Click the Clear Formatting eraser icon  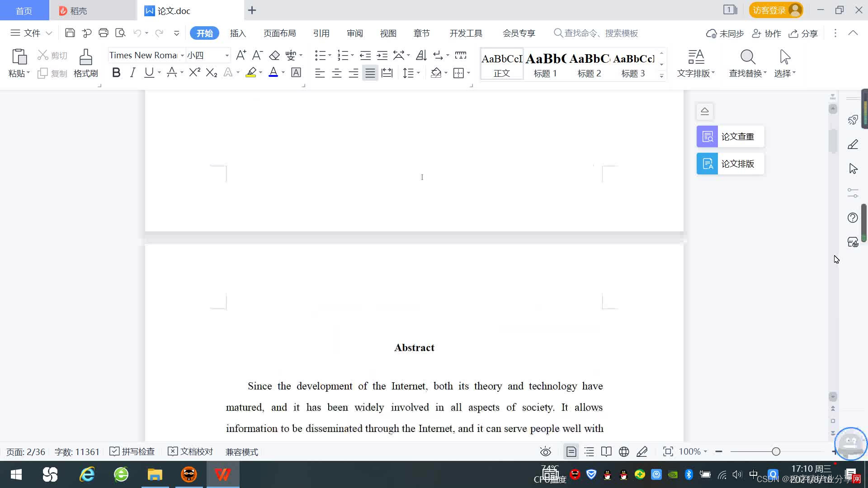click(x=274, y=56)
